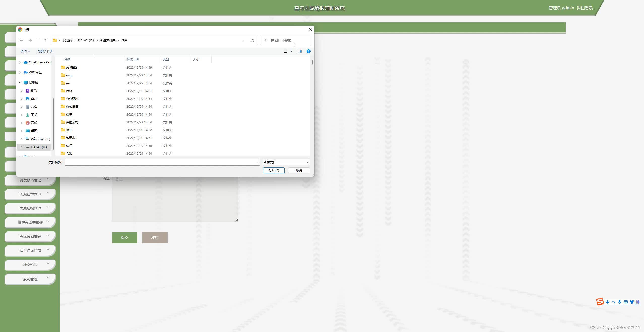Select the 百货 folder
This screenshot has height=332, width=644.
tap(67, 91)
